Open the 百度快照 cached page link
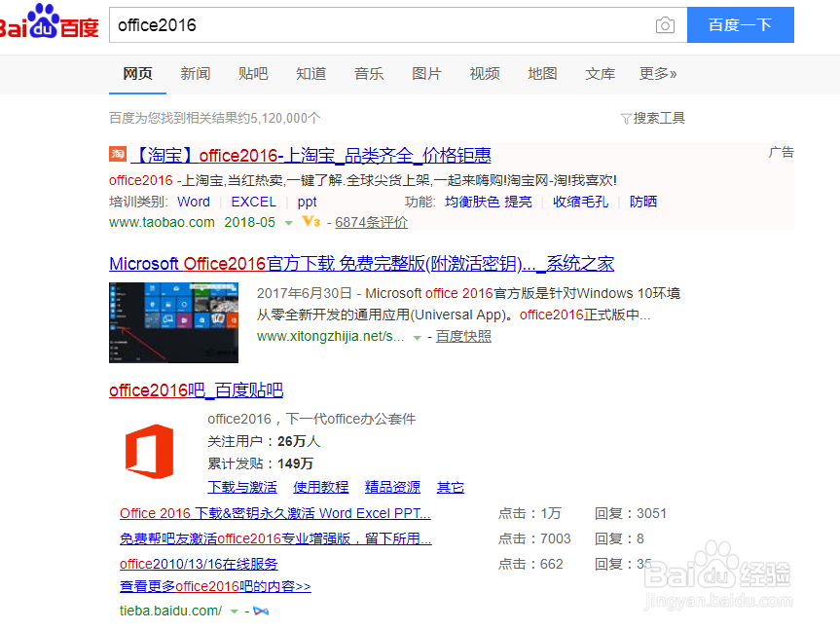This screenshot has height=630, width=840. [463, 337]
